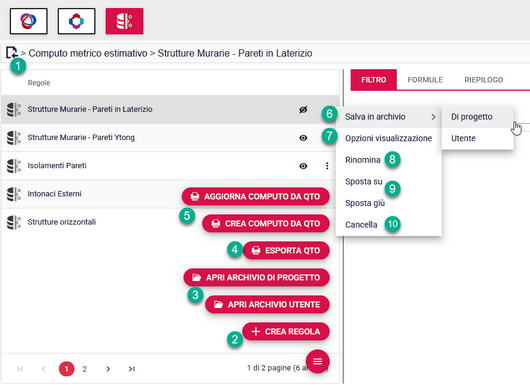Go to the first page arrow
This screenshot has width=530, height=385.
tap(20, 369)
